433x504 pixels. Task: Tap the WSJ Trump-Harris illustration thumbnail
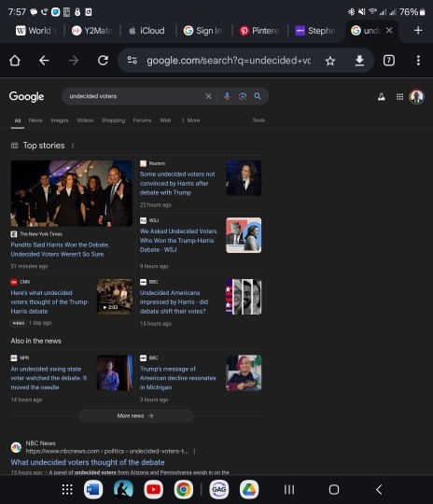(244, 235)
